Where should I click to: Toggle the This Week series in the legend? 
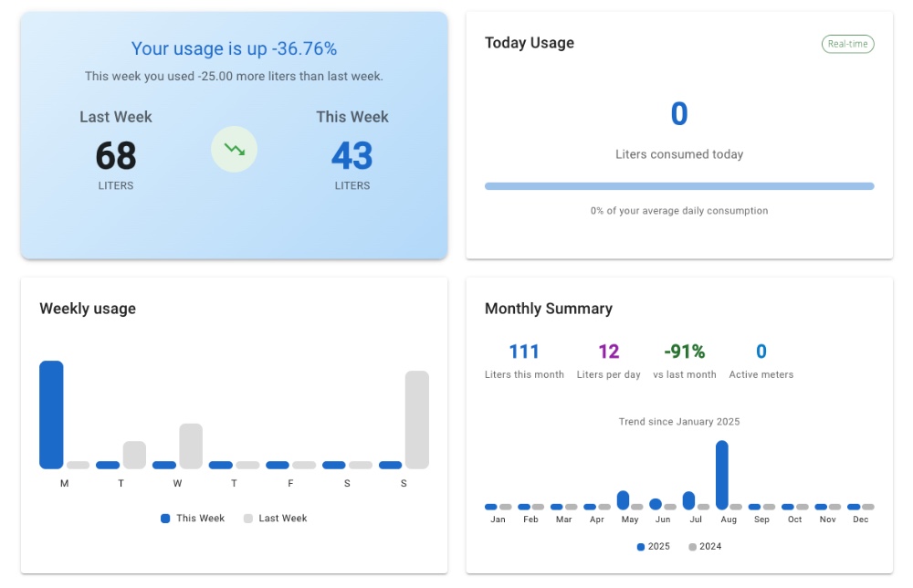[164, 518]
